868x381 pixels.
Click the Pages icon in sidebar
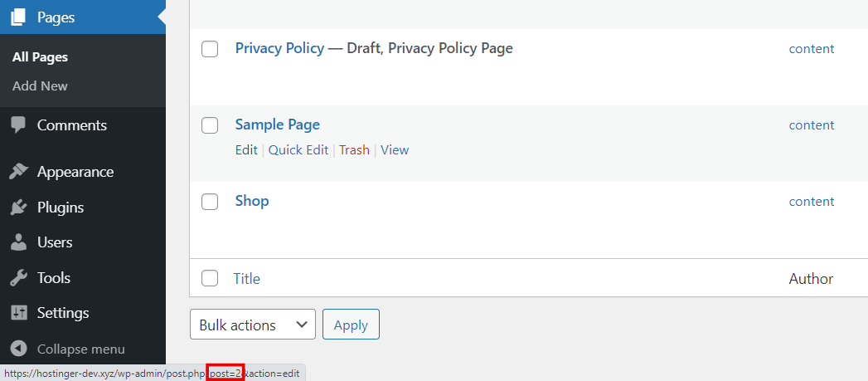pos(18,16)
